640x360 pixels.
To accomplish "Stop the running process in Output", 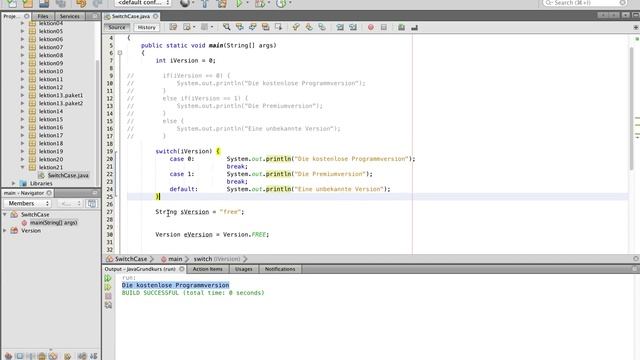I will pos(108,296).
